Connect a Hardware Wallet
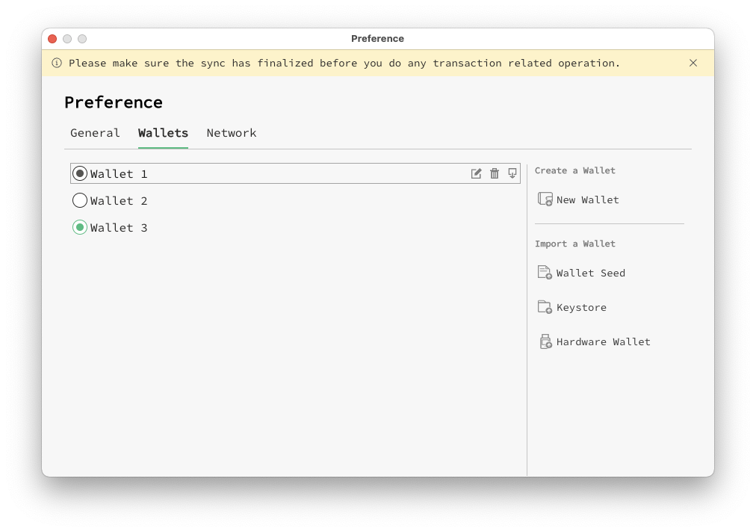756x532 pixels. 604,341
